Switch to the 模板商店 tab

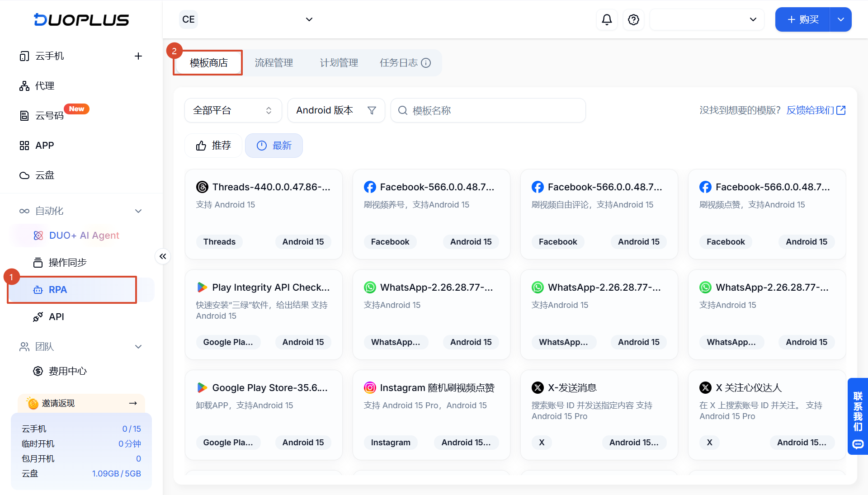(209, 63)
